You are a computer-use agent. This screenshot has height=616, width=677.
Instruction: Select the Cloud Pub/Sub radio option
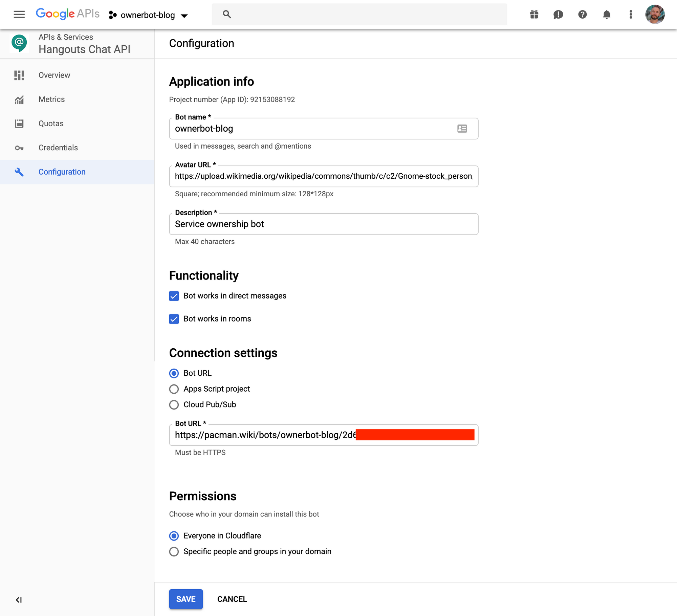tap(174, 405)
